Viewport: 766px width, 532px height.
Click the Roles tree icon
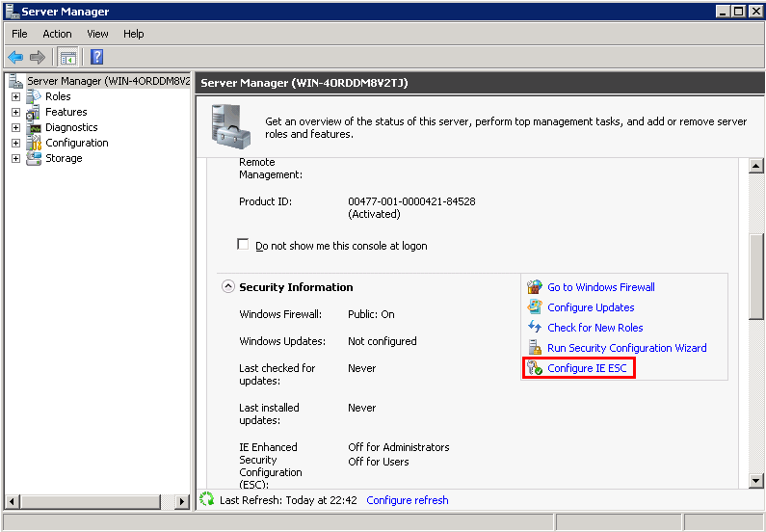pyautogui.click(x=34, y=96)
